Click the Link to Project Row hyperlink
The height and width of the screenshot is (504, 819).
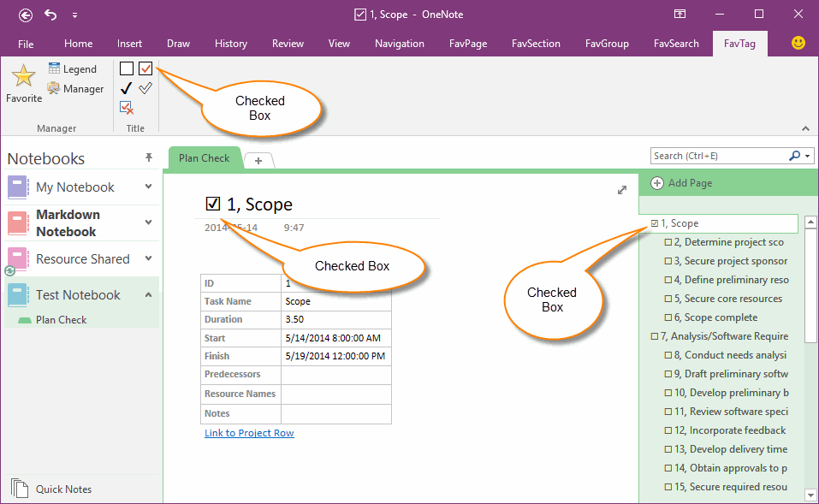[249, 433]
